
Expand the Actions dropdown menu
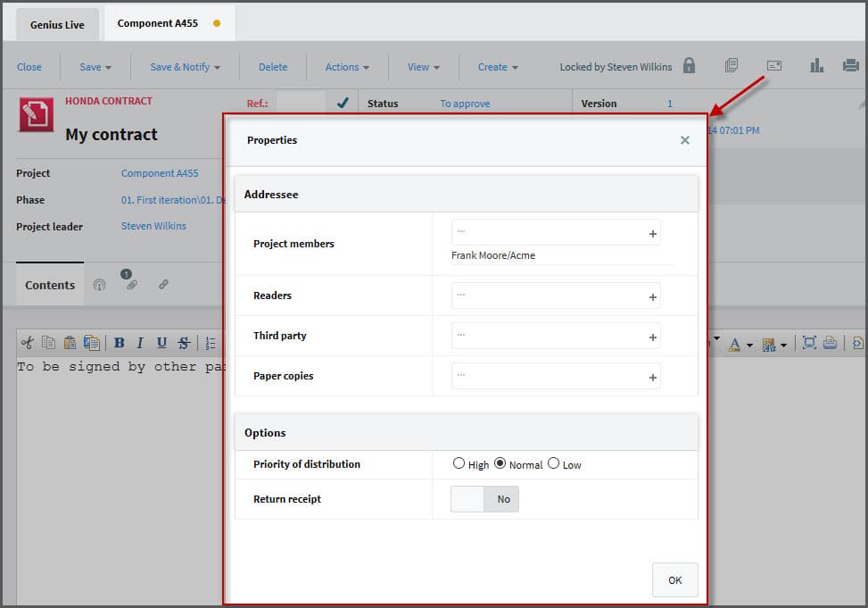[347, 67]
